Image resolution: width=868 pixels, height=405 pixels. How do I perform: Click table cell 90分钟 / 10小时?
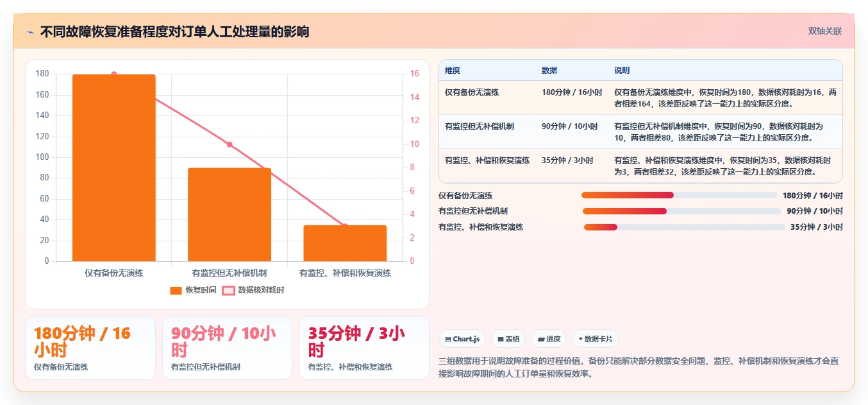pos(569,126)
